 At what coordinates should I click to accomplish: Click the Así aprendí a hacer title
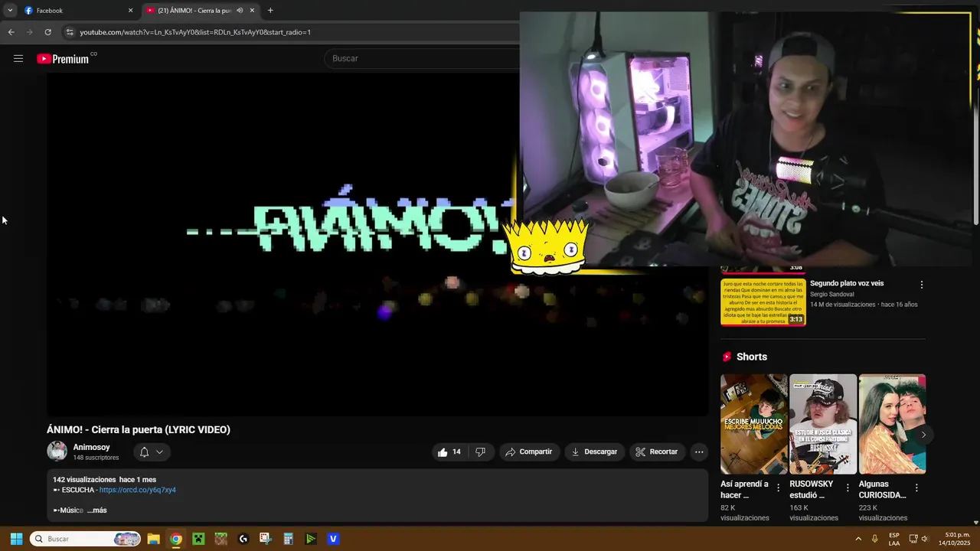pyautogui.click(x=744, y=490)
